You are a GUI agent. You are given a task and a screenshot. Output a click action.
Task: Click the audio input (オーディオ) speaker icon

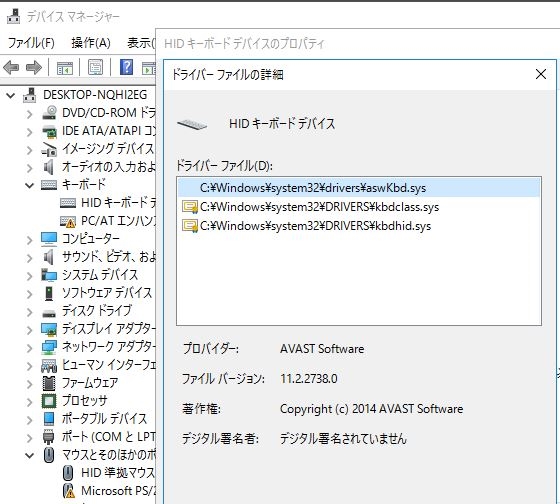[x=49, y=167]
